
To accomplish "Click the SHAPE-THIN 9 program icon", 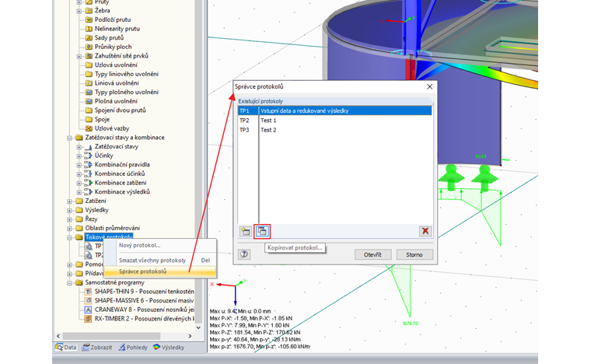I will click(x=88, y=291).
